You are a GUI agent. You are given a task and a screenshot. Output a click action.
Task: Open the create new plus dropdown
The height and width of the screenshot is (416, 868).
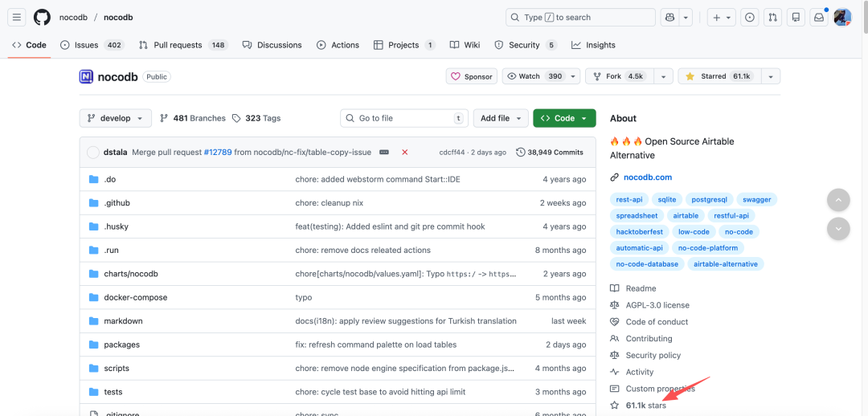point(722,17)
